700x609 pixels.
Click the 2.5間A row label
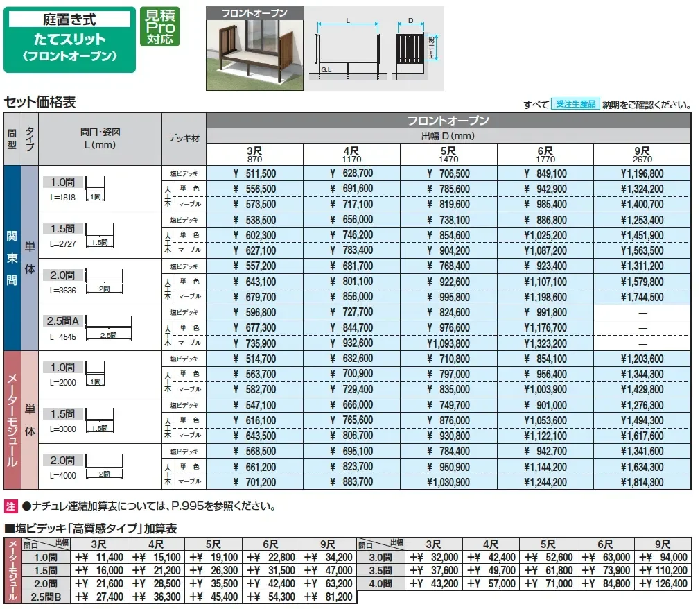point(63,321)
